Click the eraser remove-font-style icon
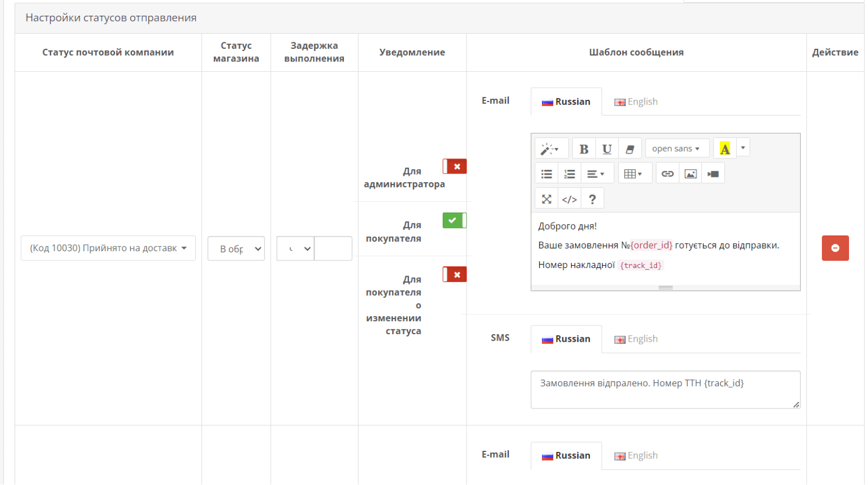Image resolution: width=868 pixels, height=485 pixels. 630,148
